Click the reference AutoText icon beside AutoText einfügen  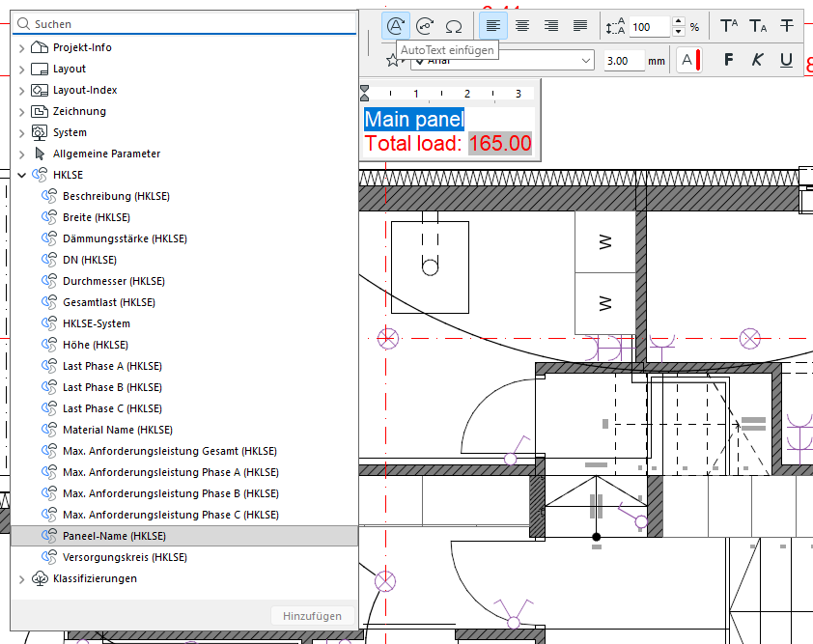425,26
